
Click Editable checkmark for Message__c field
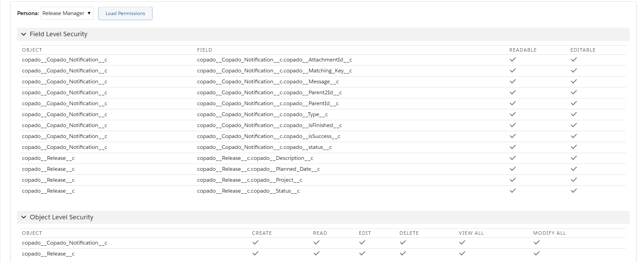[574, 81]
